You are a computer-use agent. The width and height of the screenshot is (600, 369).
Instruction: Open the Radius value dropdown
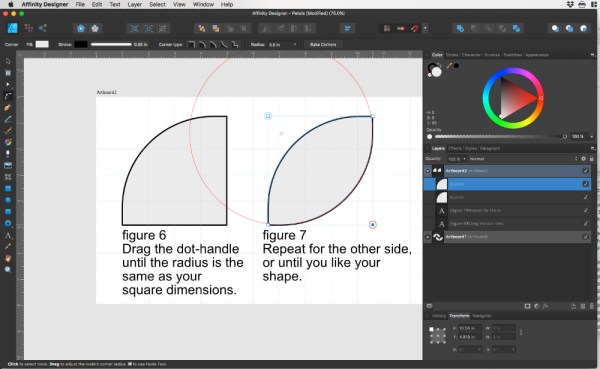pyautogui.click(x=295, y=44)
